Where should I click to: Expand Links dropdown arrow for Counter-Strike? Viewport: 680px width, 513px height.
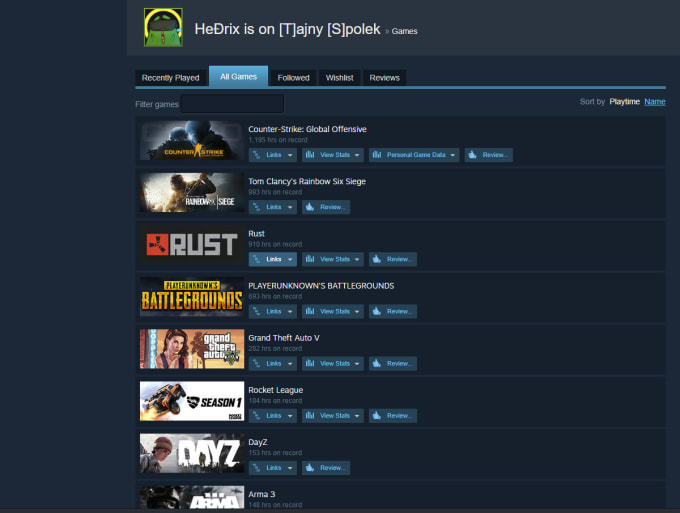tap(290, 155)
